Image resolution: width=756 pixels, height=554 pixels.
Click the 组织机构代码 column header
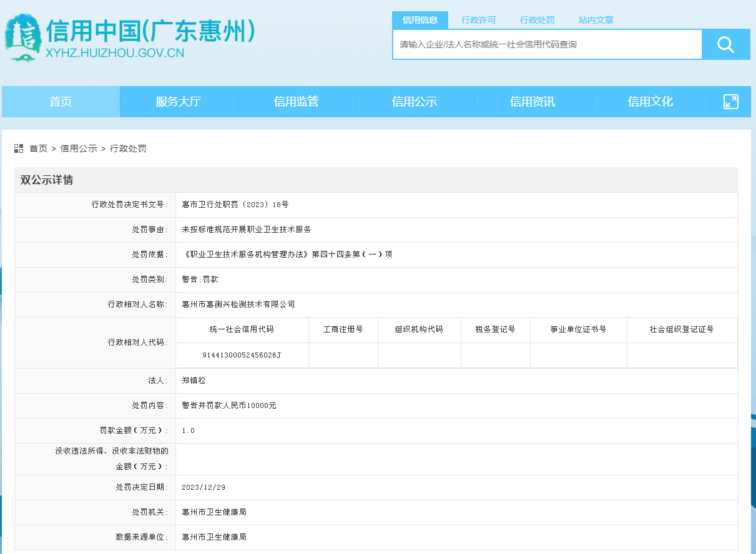[419, 329]
